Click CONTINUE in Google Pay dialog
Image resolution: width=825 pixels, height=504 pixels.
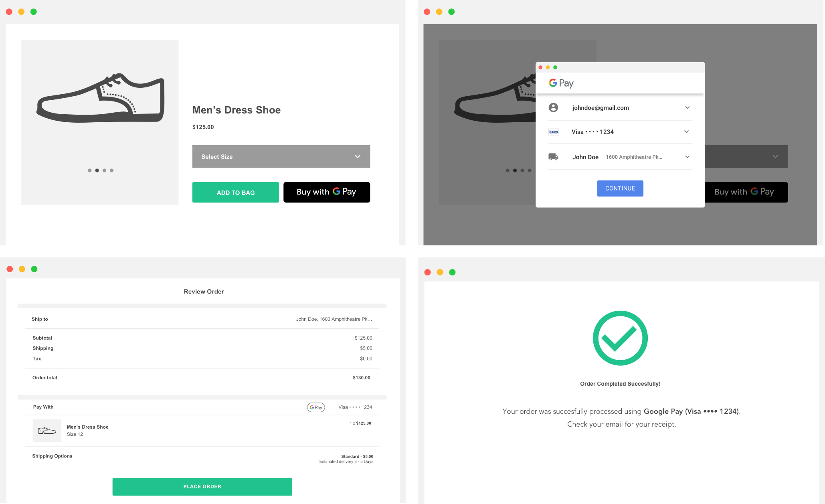(619, 188)
